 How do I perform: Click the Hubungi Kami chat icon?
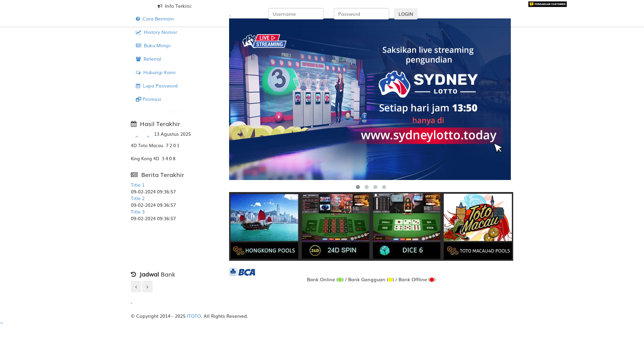[138, 72]
